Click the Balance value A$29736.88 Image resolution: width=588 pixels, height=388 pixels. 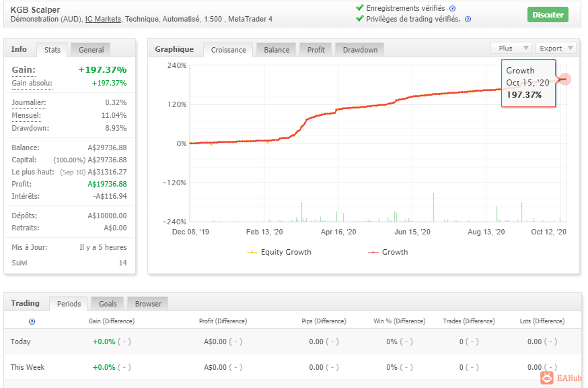coord(107,148)
